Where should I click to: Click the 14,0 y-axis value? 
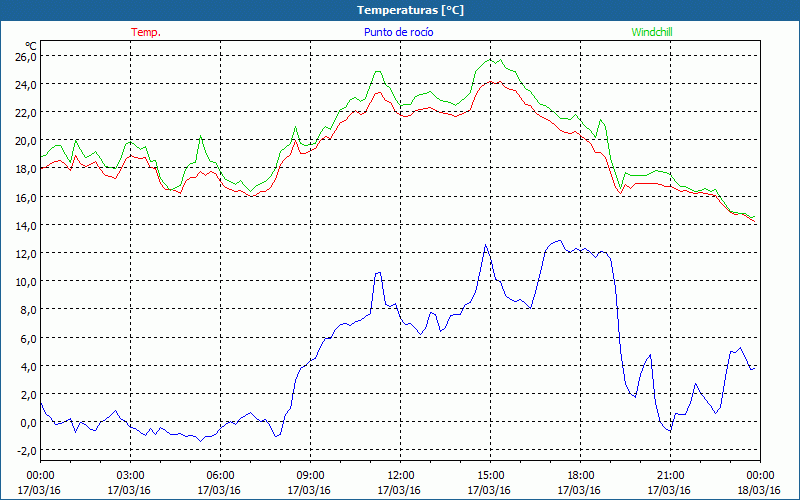25,226
